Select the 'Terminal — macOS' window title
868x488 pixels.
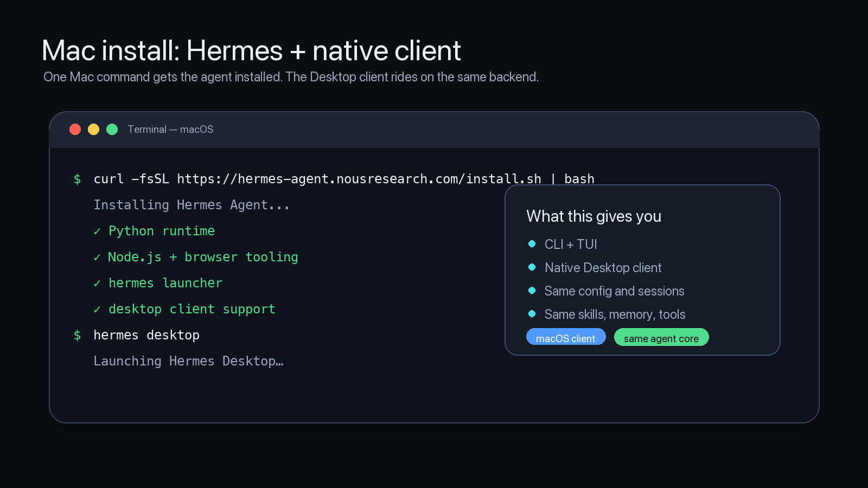[170, 129]
